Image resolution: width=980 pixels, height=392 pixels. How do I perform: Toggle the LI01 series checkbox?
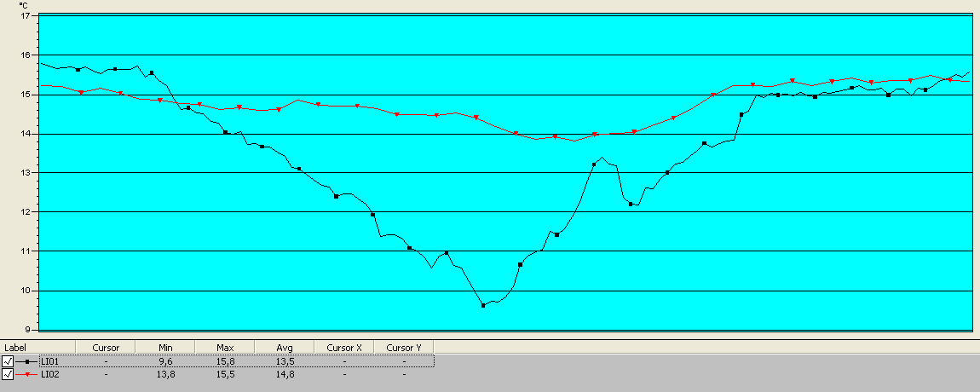tap(8, 361)
